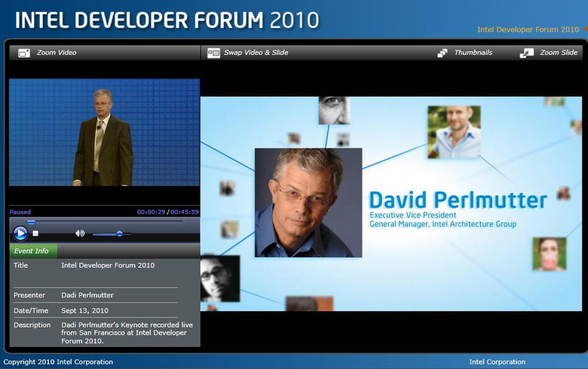Click the Date/Time field label
The width and height of the screenshot is (588, 369).
[31, 311]
